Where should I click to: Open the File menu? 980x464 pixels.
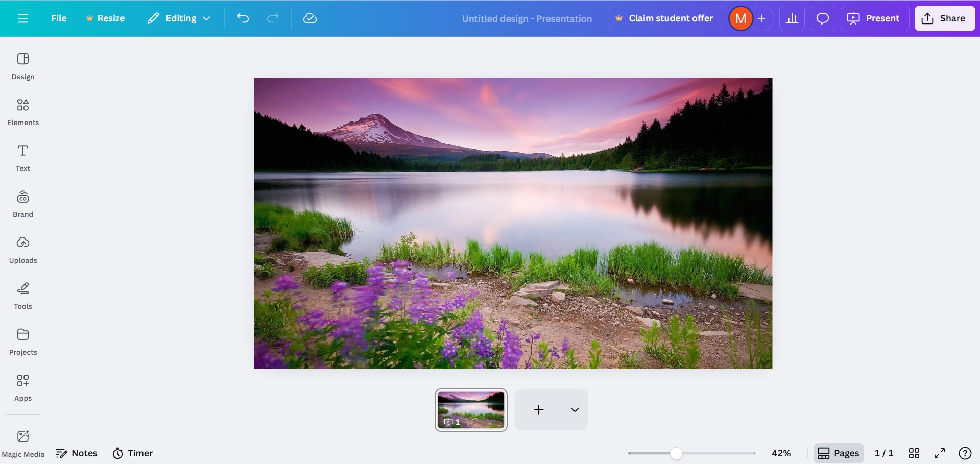pyautogui.click(x=59, y=18)
